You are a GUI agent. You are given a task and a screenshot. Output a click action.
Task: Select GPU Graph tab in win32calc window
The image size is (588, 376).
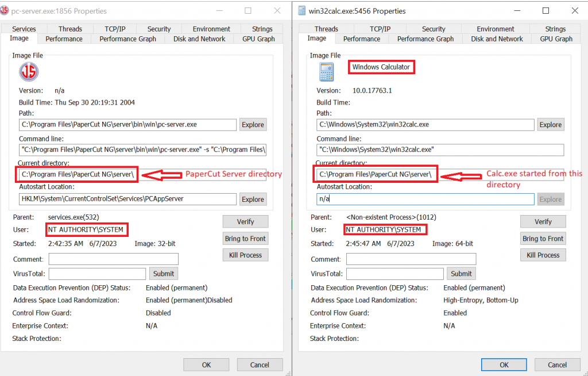556,39
